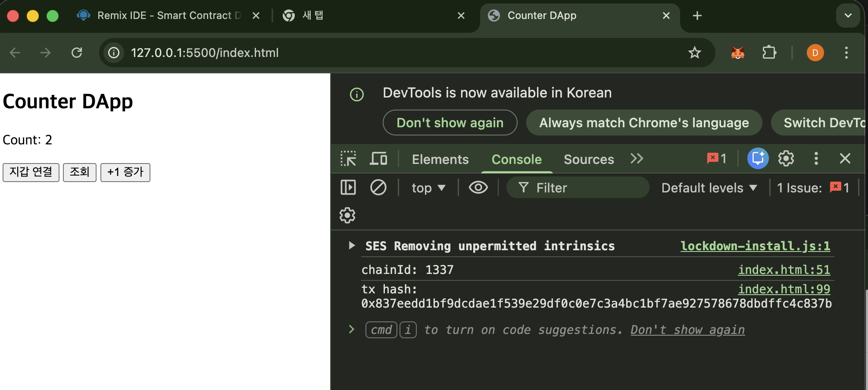
Task: Click the error count badge in DevTools toolbar
Action: (717, 158)
